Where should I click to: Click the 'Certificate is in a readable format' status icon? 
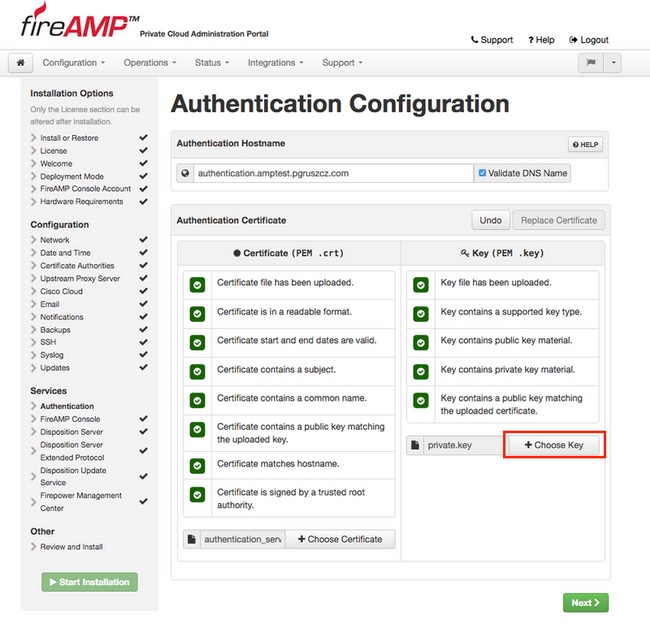(197, 314)
